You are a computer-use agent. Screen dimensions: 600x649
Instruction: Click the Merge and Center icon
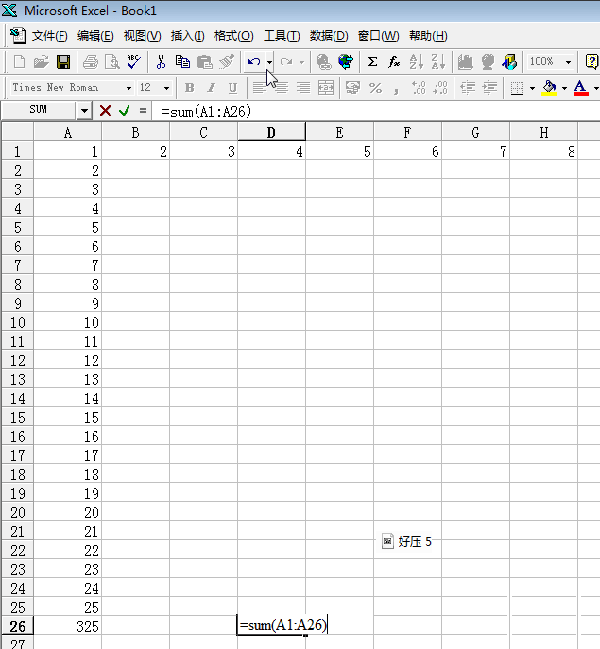click(x=326, y=88)
